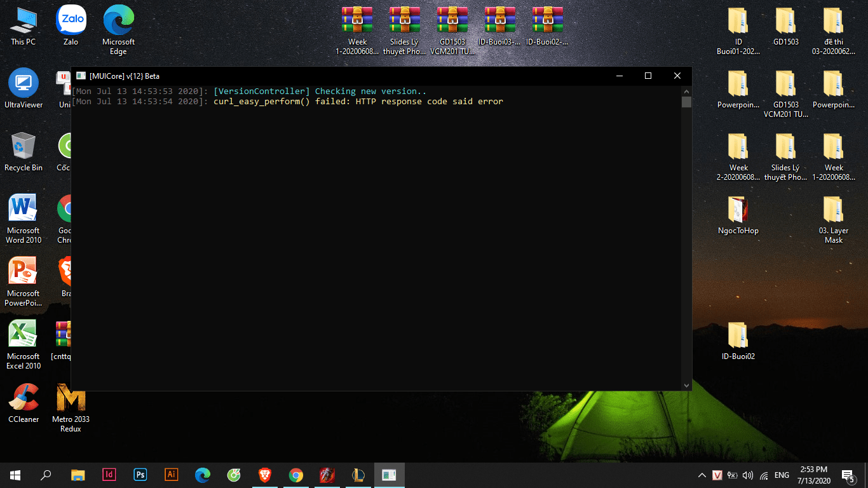
Task: Close the MUICore console window
Action: (677, 76)
